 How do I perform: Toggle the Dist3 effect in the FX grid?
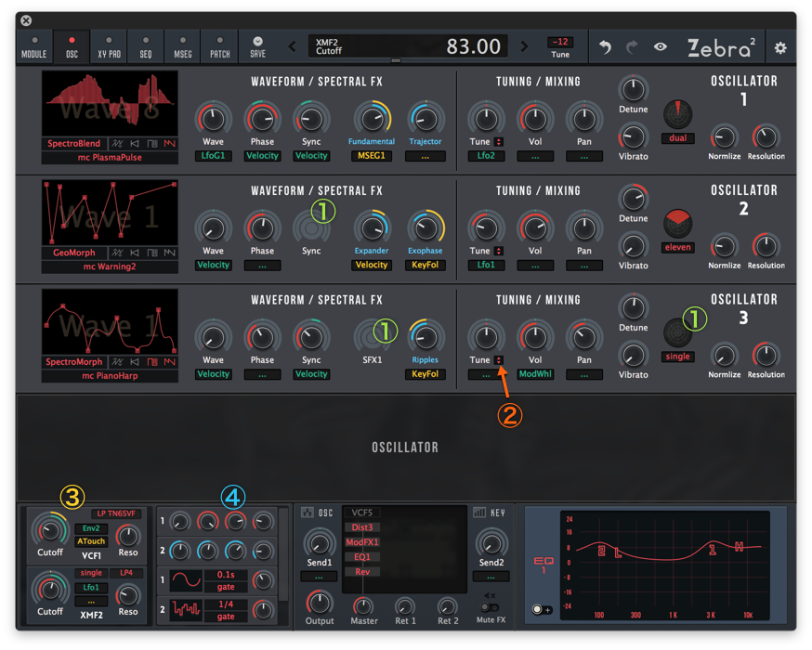(362, 527)
